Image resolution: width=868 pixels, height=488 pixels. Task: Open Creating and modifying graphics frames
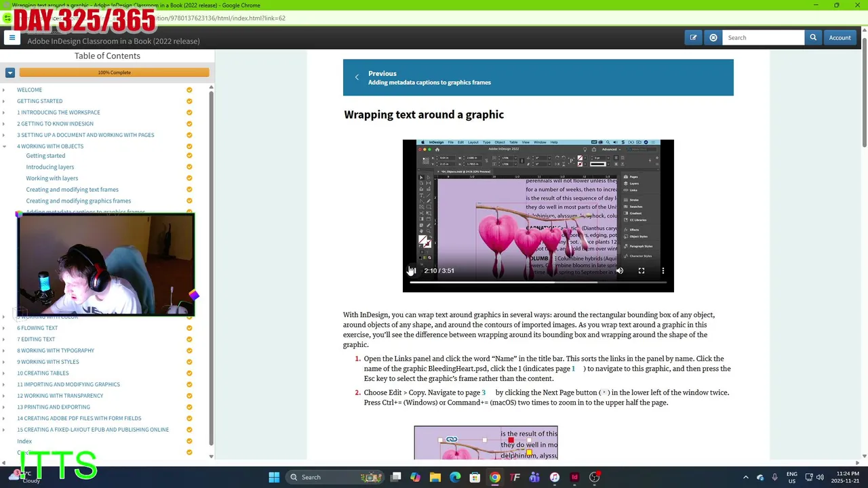tap(79, 201)
